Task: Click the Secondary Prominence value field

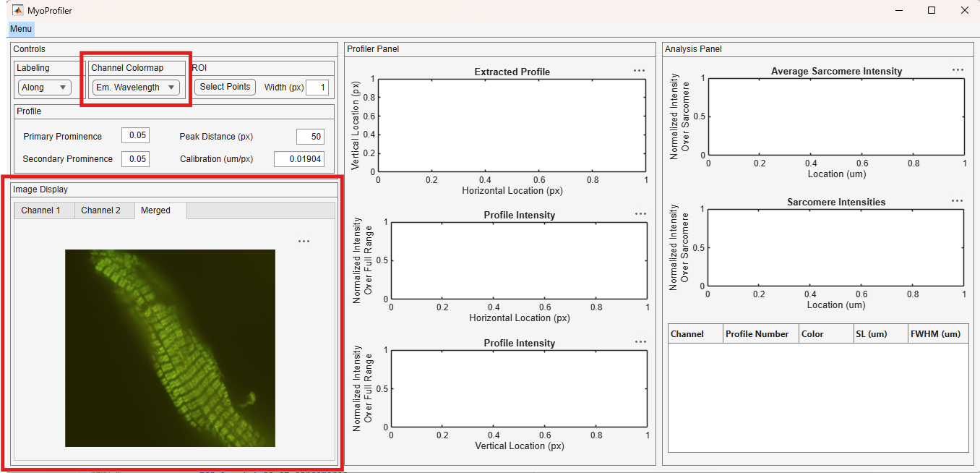Action: (x=135, y=158)
